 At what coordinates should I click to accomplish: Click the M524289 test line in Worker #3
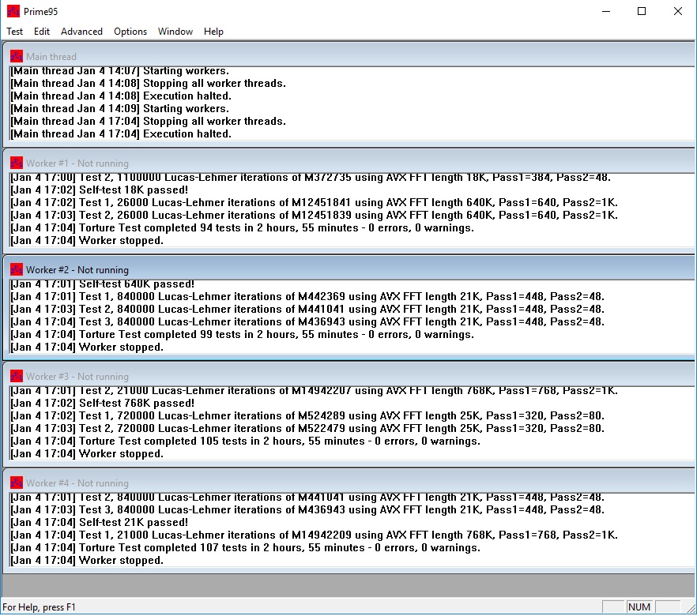[307, 415]
